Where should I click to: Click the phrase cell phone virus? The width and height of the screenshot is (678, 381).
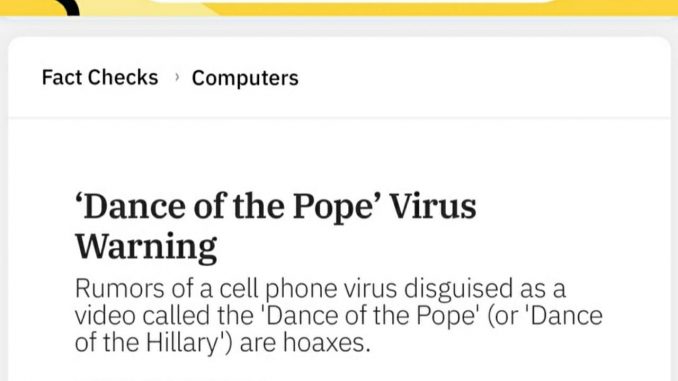(308, 288)
